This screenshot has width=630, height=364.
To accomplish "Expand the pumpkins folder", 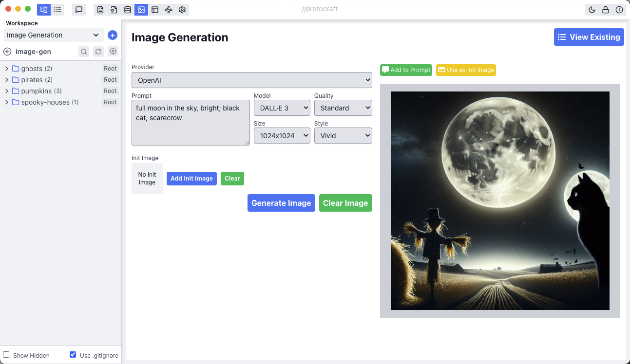I will (x=7, y=91).
